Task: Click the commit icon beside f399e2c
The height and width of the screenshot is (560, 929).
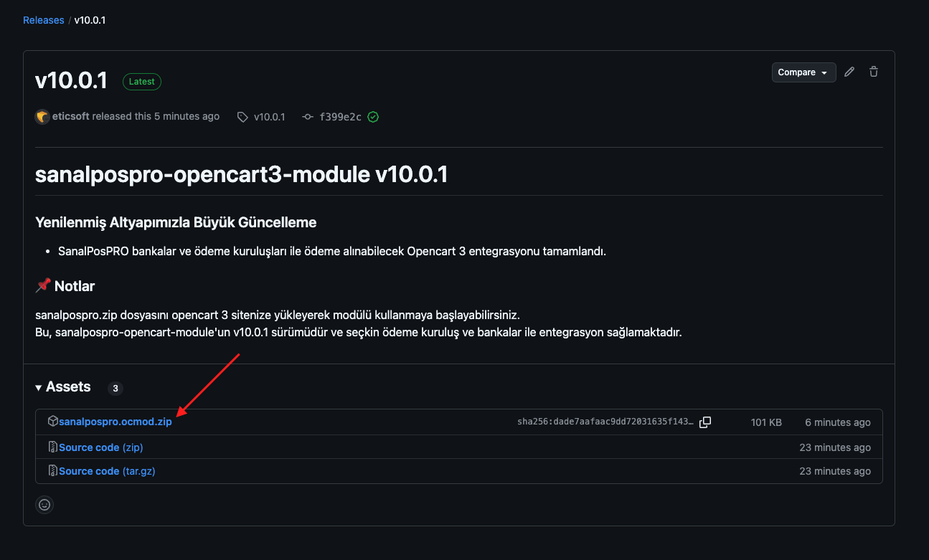Action: 308,117
